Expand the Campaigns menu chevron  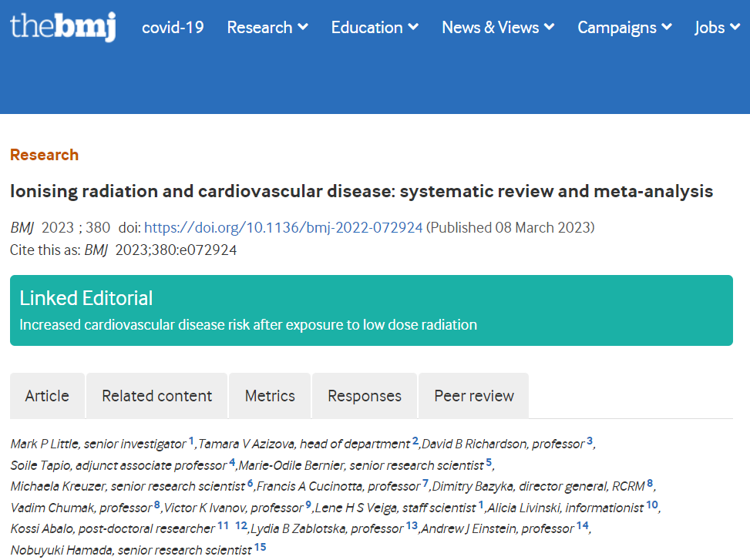pyautogui.click(x=667, y=27)
